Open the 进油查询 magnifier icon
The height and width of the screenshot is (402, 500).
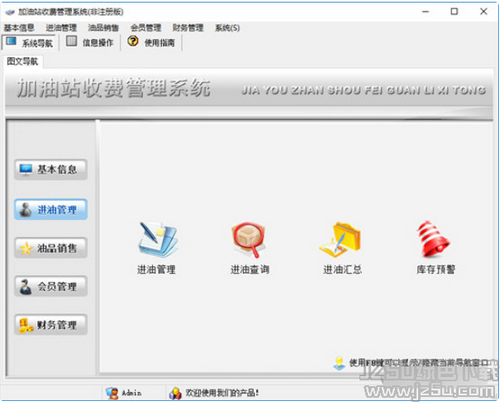pos(249,240)
